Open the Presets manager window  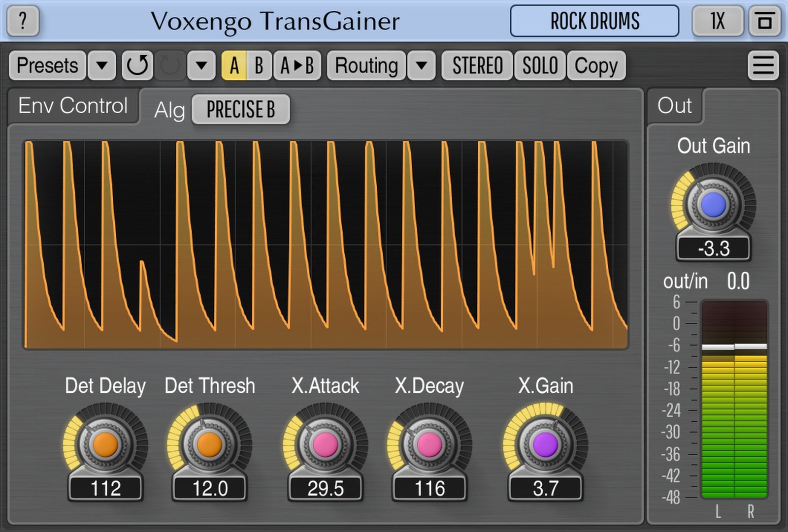47,65
